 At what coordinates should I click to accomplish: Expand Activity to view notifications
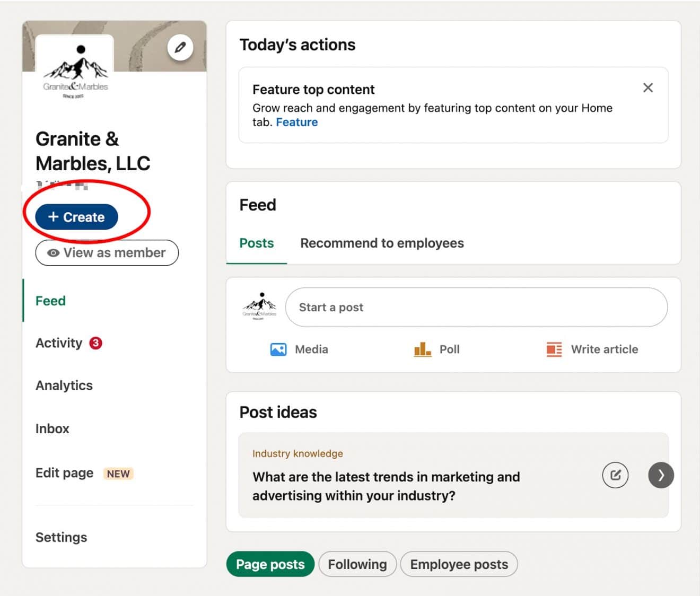(58, 343)
